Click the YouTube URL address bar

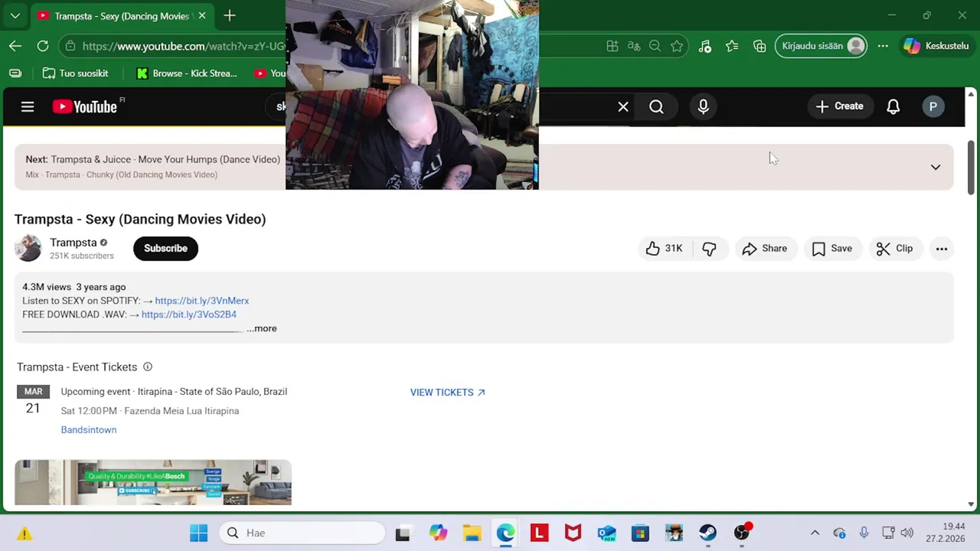[184, 46]
